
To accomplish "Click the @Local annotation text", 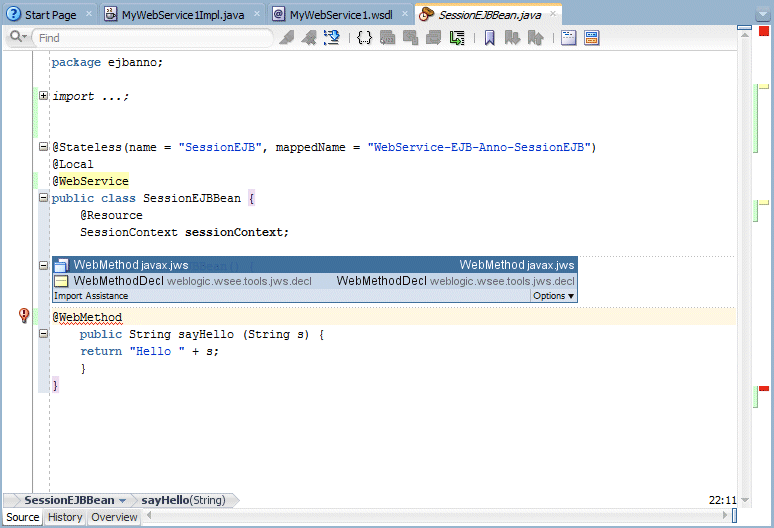I will (73, 164).
